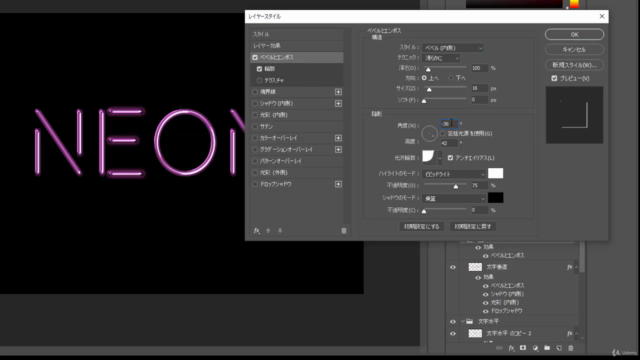Click the white highlight color swatch

(x=496, y=173)
